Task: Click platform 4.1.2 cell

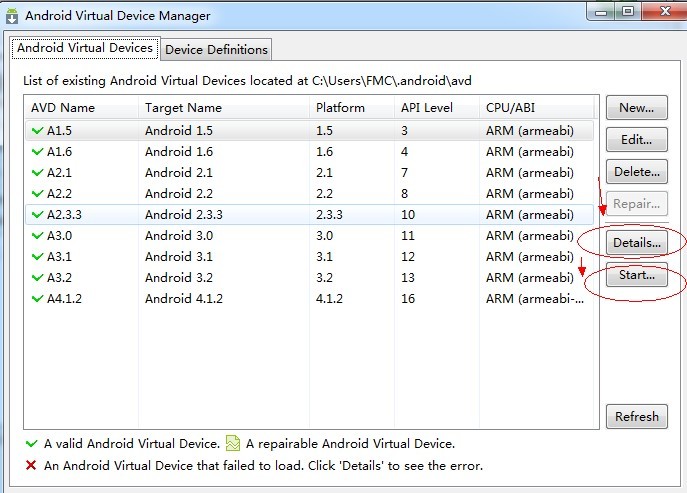Action: [x=329, y=299]
